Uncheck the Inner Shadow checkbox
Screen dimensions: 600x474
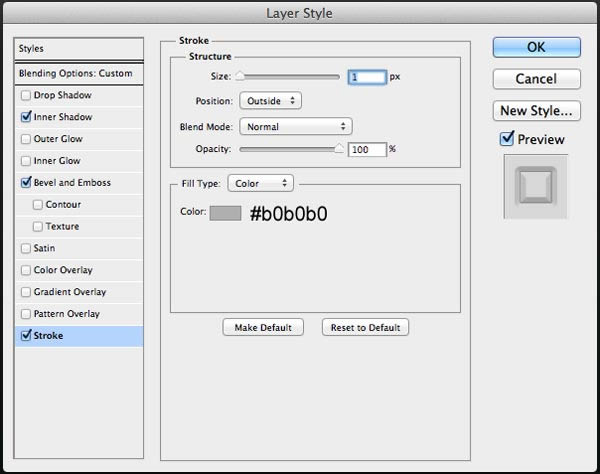[26, 117]
